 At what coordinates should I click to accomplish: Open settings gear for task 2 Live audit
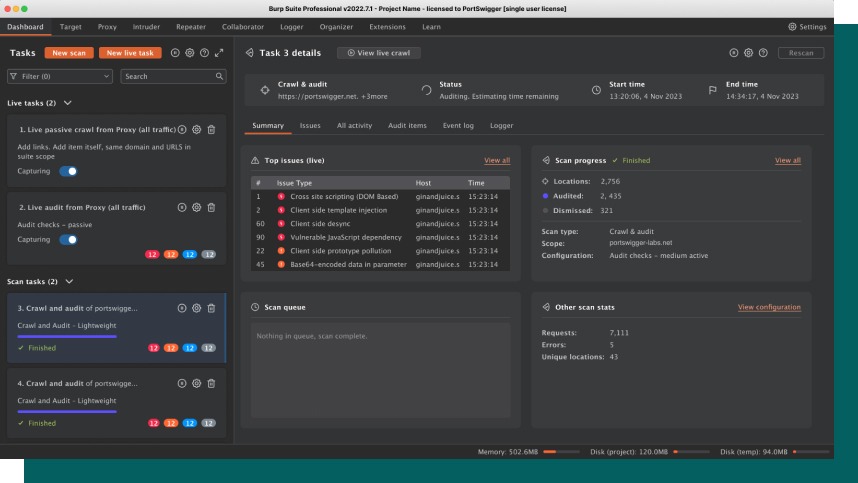[x=197, y=207]
